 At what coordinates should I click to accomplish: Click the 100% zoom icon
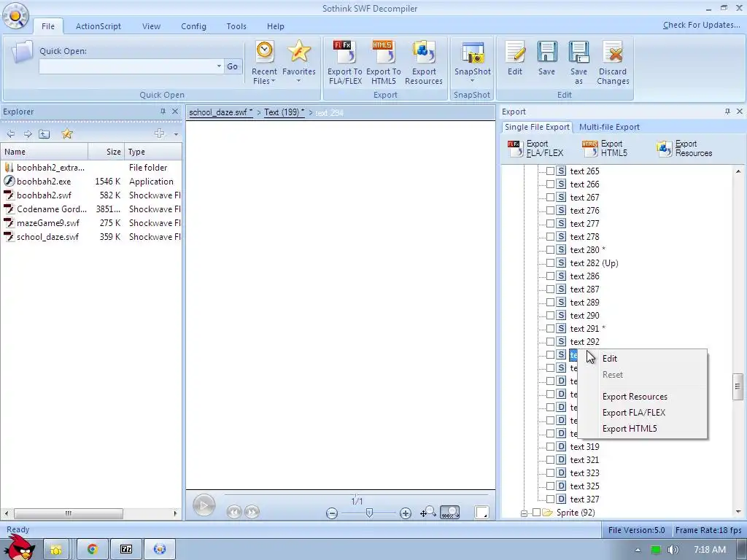[x=449, y=512]
